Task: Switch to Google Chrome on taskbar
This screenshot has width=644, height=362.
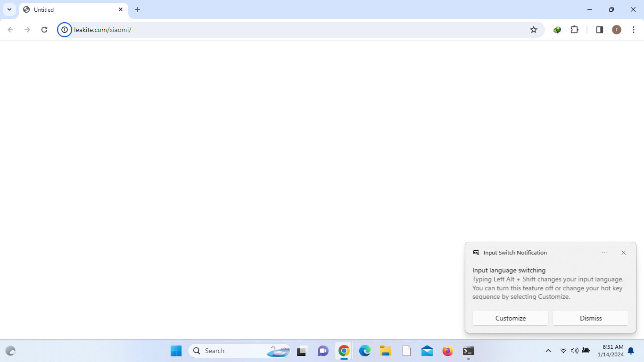Action: coord(344,351)
